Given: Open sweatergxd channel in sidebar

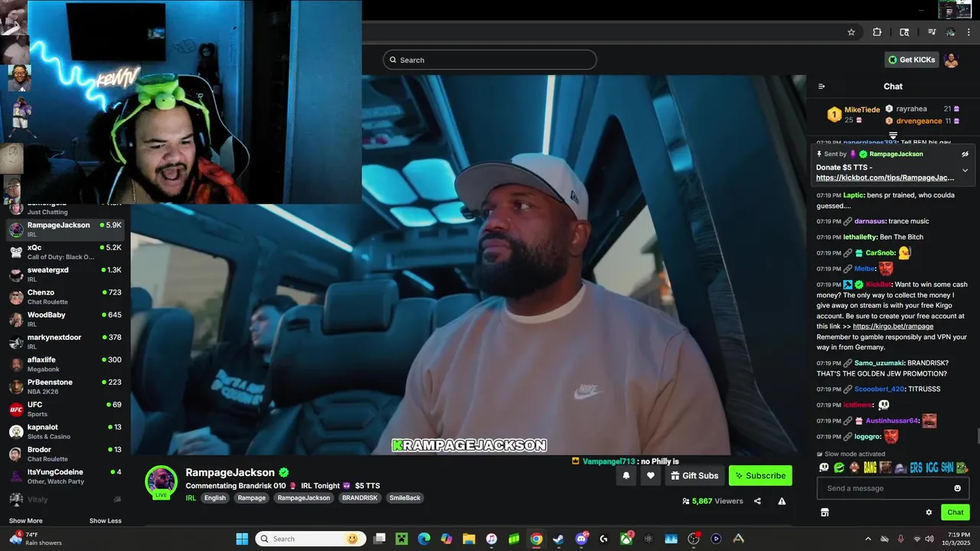Looking at the screenshot, I should [x=65, y=274].
